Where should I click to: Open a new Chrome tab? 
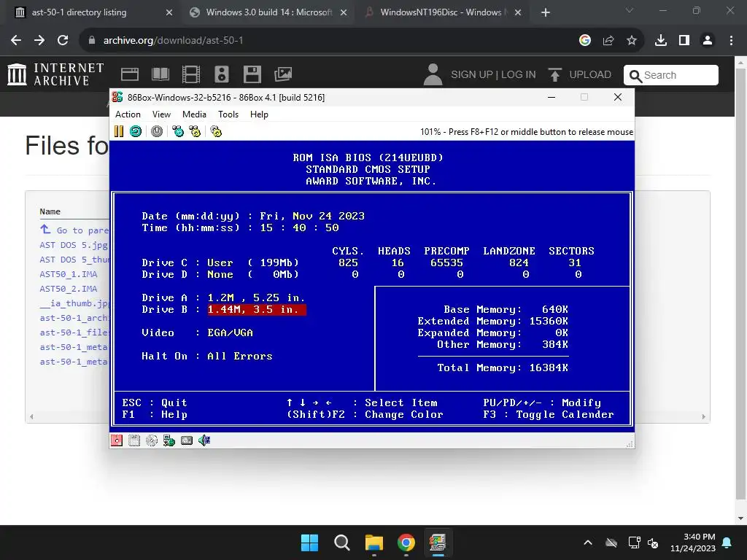(x=546, y=12)
